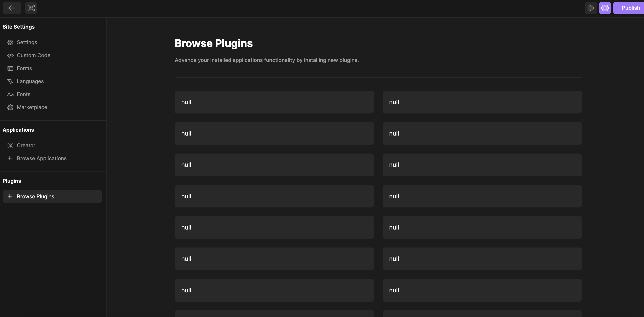Click the Creator application icon in sidebar

point(10,146)
